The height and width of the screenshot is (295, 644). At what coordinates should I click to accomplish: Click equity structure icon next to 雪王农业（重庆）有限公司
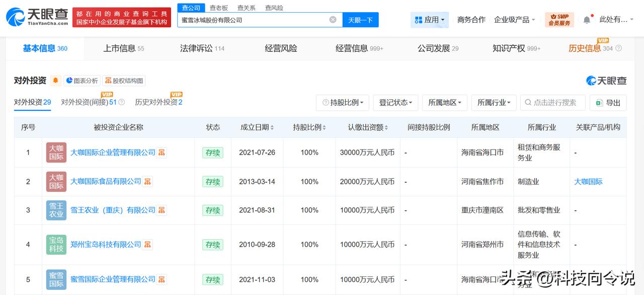(162, 210)
